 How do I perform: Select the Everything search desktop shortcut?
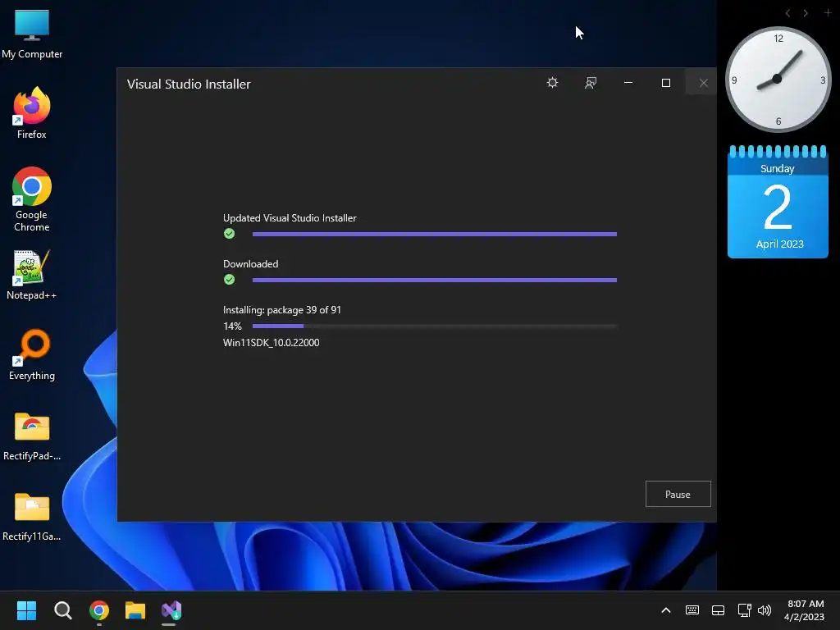click(32, 354)
